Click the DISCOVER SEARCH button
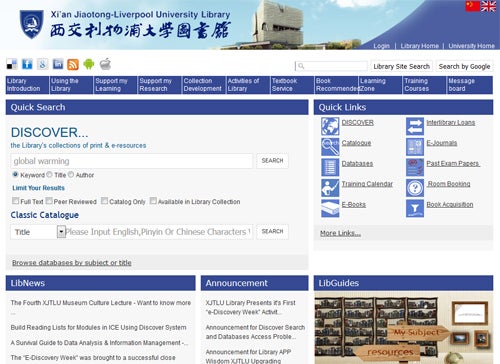 [x=272, y=161]
